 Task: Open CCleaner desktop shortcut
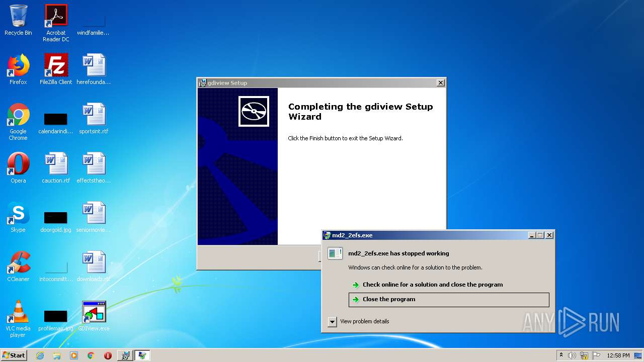tap(18, 266)
